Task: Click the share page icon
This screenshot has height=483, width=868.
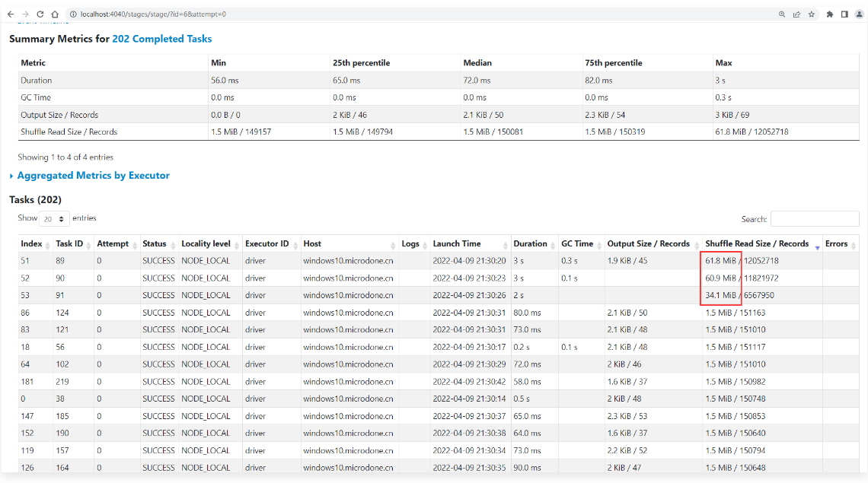Action: tap(796, 14)
